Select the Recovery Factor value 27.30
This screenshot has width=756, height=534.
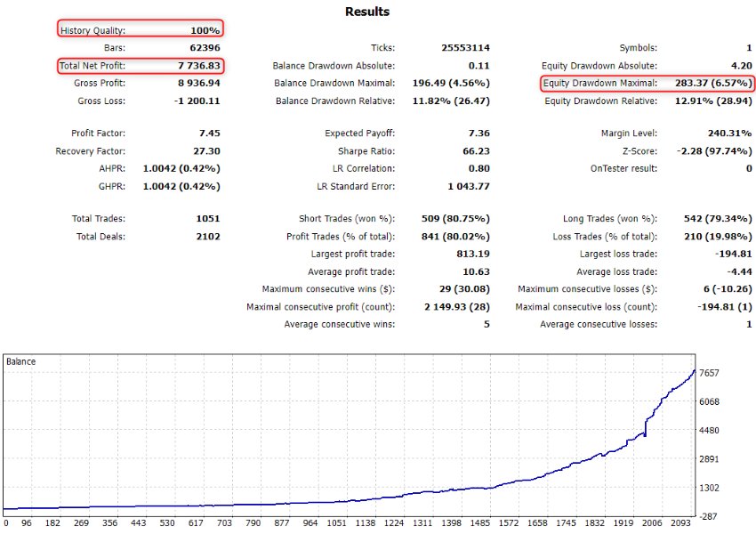(x=204, y=150)
